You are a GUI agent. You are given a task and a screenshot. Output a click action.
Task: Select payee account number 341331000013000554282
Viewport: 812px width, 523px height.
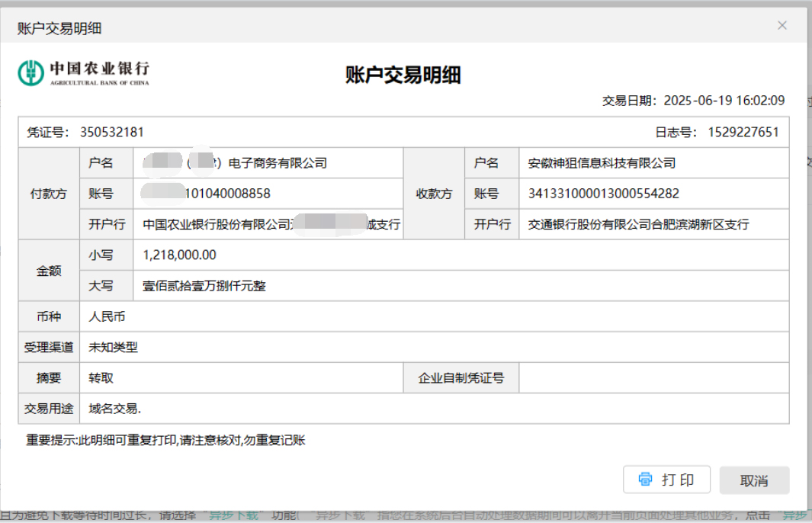point(603,194)
